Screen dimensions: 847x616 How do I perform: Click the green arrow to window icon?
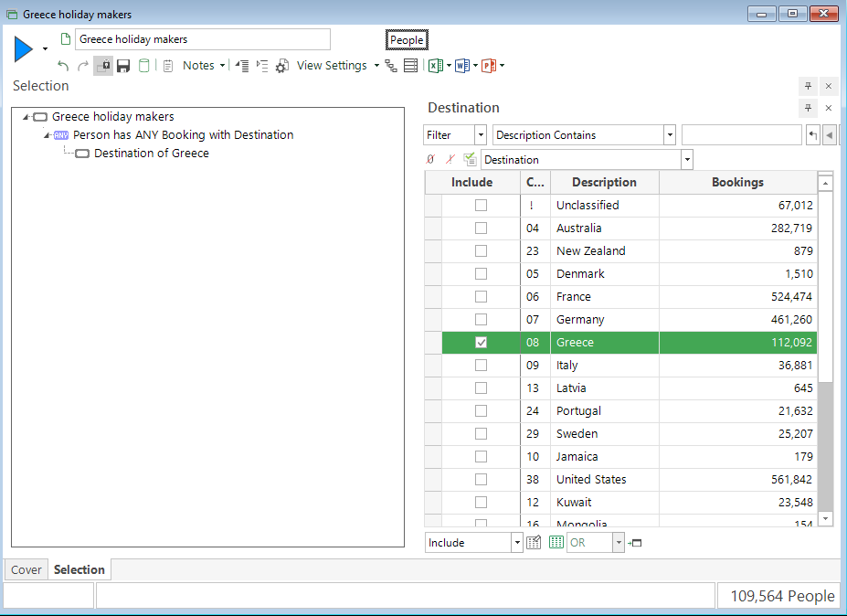click(x=635, y=543)
